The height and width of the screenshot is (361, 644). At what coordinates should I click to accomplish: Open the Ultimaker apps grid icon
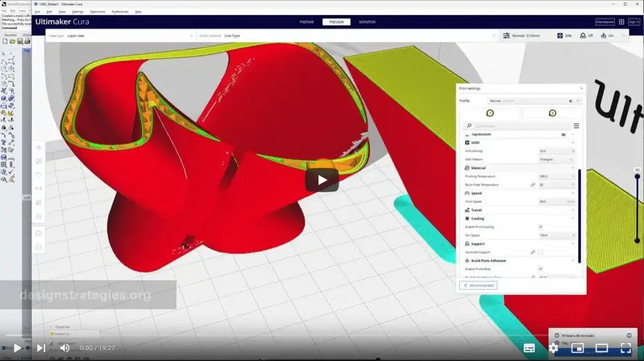pos(621,22)
